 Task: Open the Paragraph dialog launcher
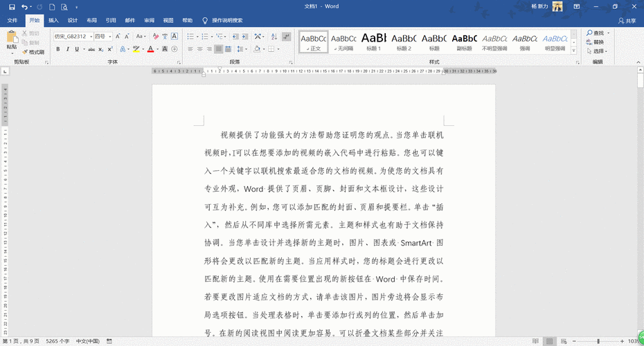(291, 62)
